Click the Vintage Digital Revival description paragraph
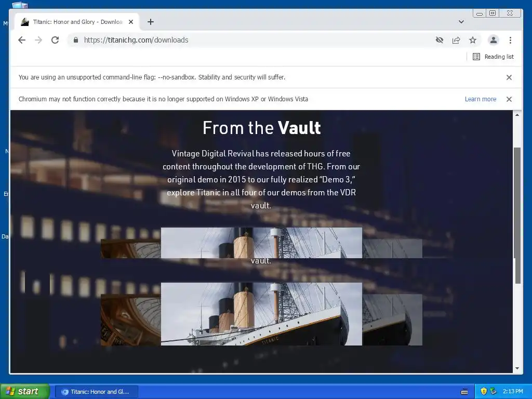 pos(261,179)
